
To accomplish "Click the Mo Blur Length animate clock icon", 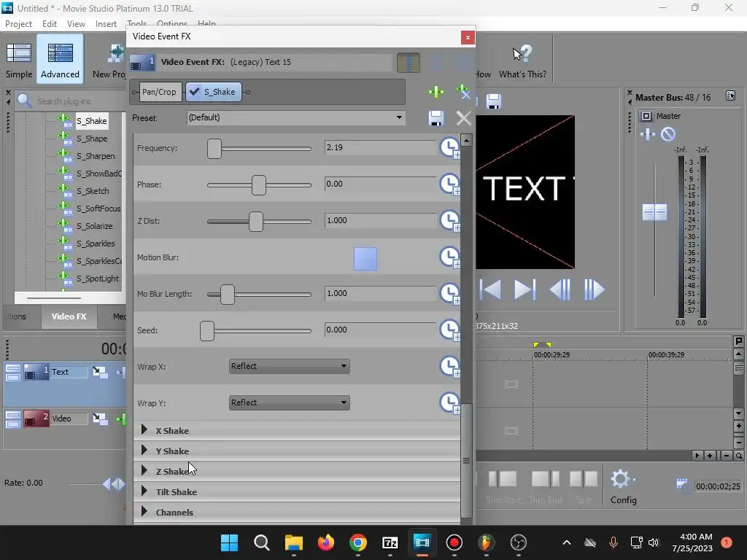I will [x=449, y=293].
